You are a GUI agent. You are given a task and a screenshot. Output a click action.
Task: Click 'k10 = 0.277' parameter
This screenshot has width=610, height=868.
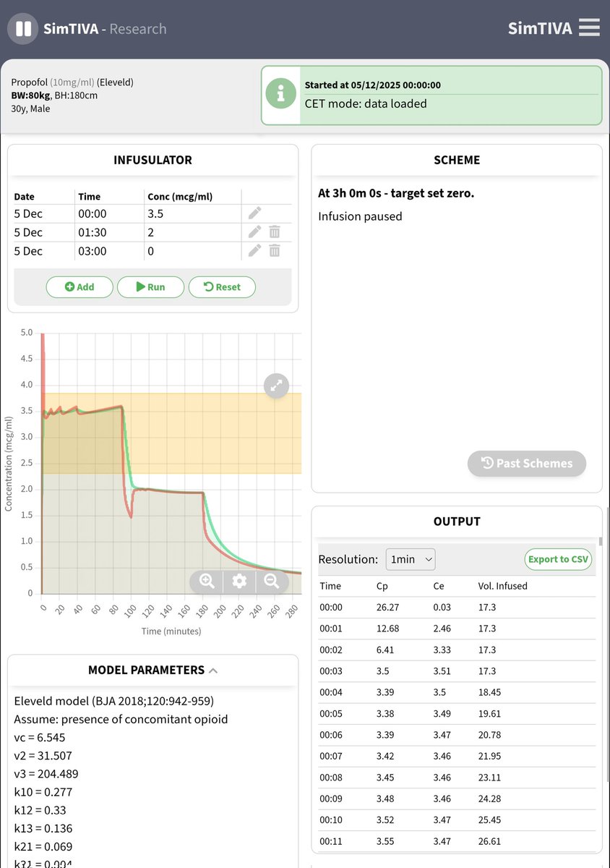(45, 792)
